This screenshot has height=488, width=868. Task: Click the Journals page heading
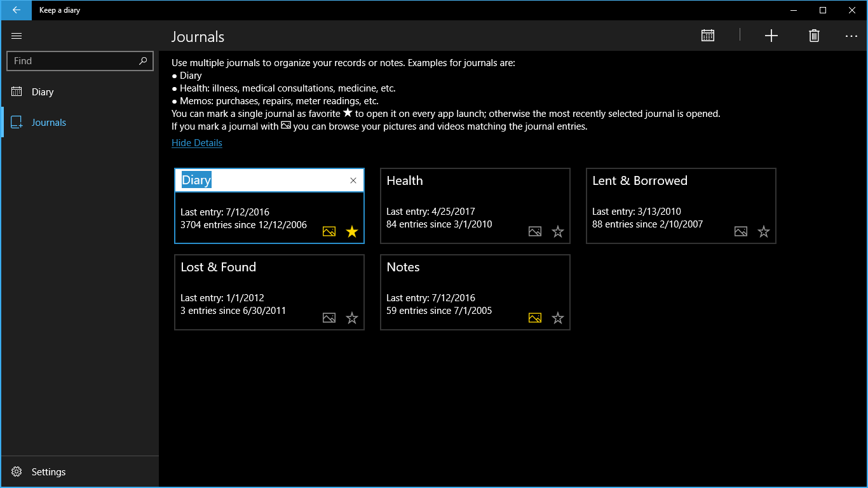[x=198, y=37]
